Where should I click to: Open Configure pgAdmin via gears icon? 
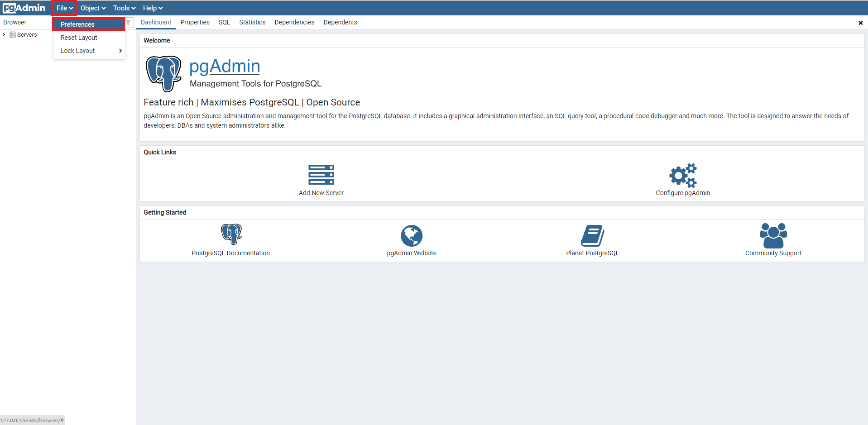tap(682, 175)
